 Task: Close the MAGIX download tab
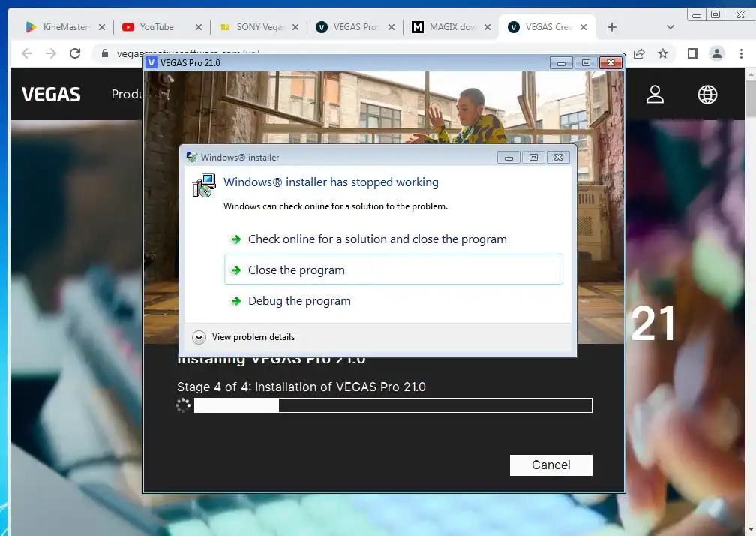(x=487, y=27)
